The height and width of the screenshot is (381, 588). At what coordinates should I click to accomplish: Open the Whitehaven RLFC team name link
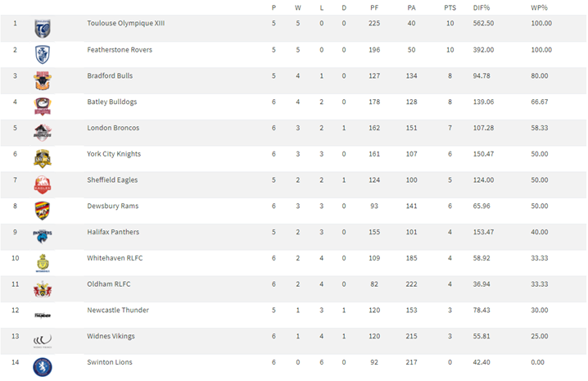[x=115, y=258]
